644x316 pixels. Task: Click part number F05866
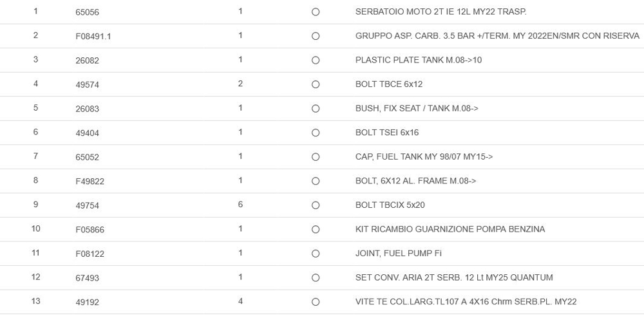tap(90, 230)
